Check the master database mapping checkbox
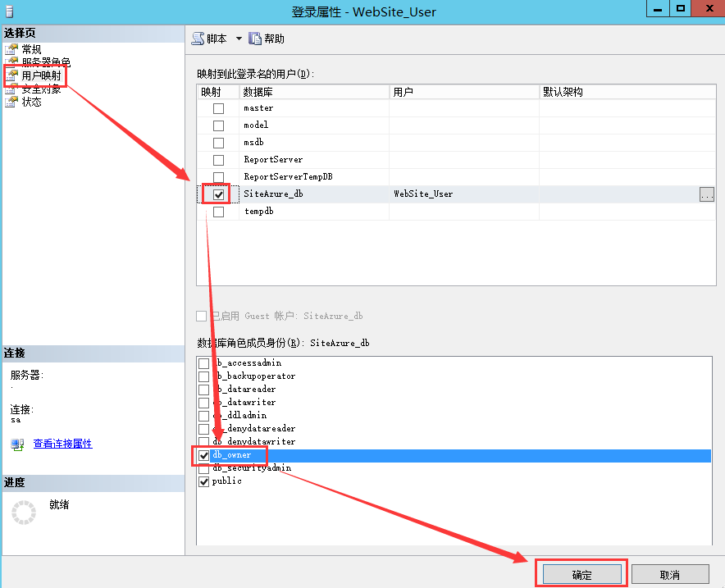Image resolution: width=725 pixels, height=588 pixels. [218, 108]
